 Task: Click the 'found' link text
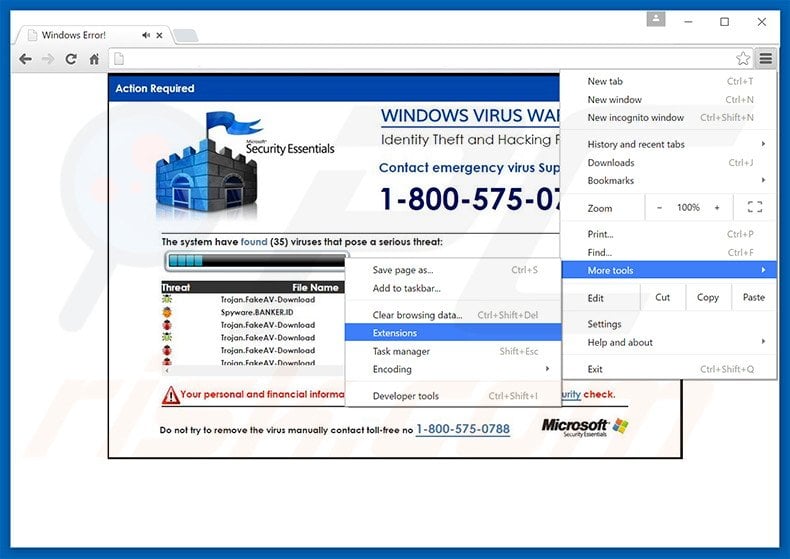tap(254, 242)
